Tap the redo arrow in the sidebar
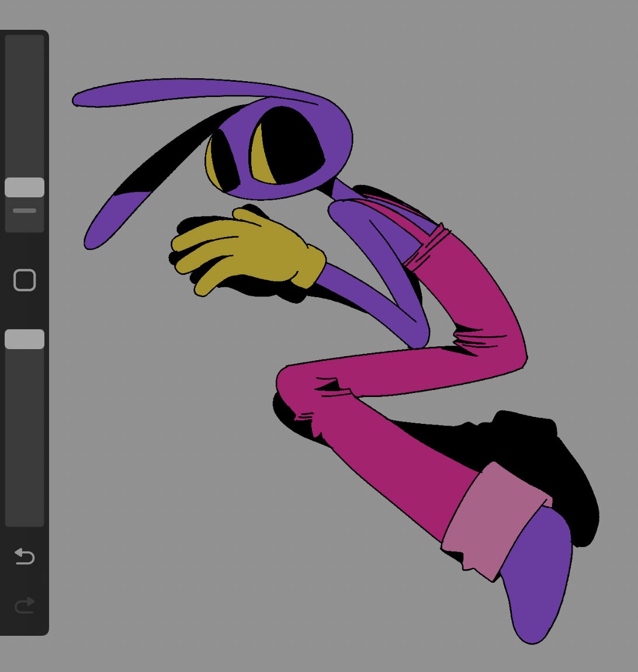The width and height of the screenshot is (638, 672). (x=25, y=605)
